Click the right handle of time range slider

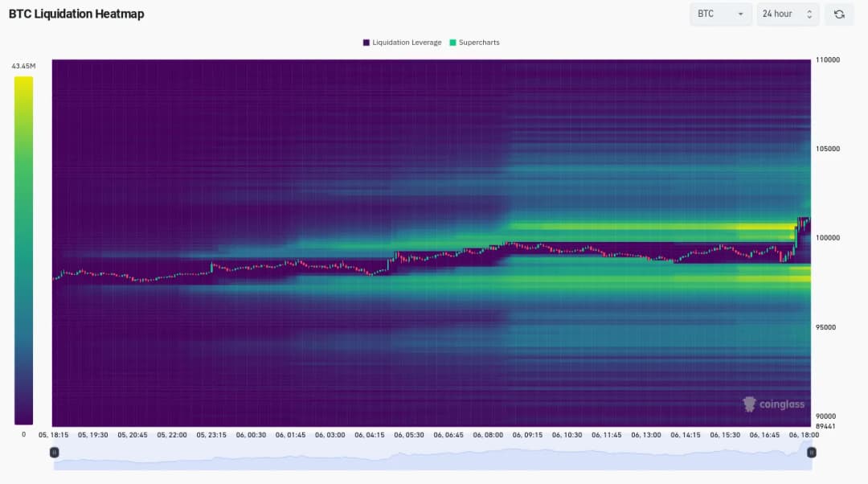(811, 453)
